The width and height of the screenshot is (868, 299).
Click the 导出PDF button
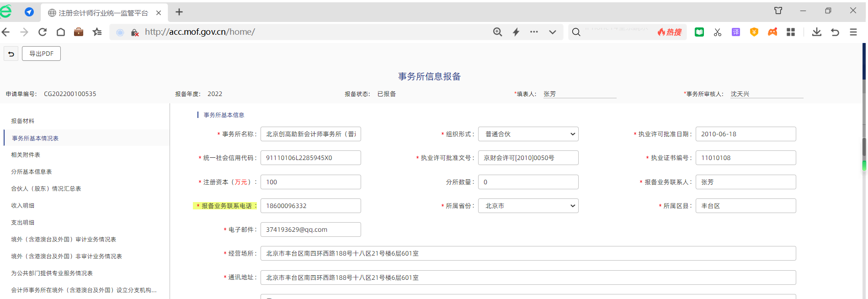click(x=42, y=53)
